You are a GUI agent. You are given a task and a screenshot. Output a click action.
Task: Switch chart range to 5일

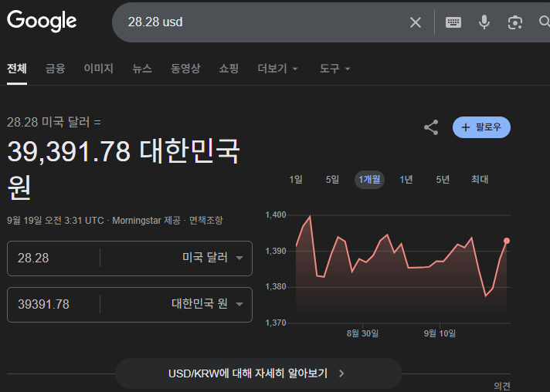pos(332,180)
